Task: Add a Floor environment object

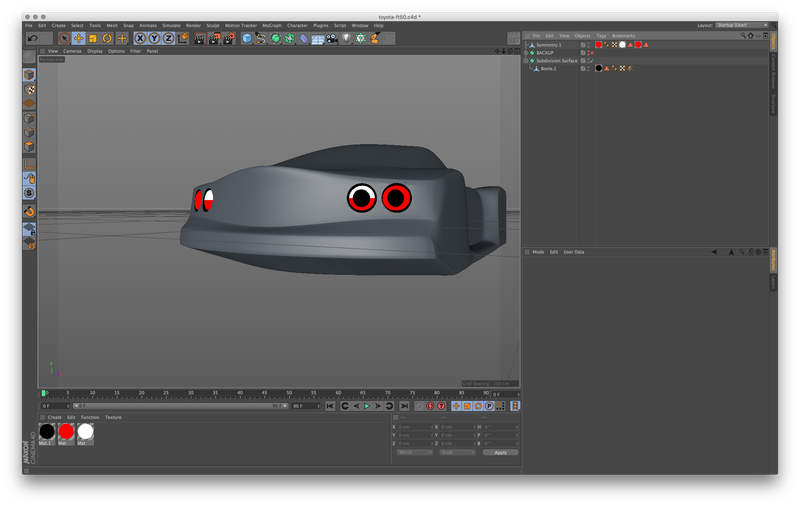Action: [318, 38]
